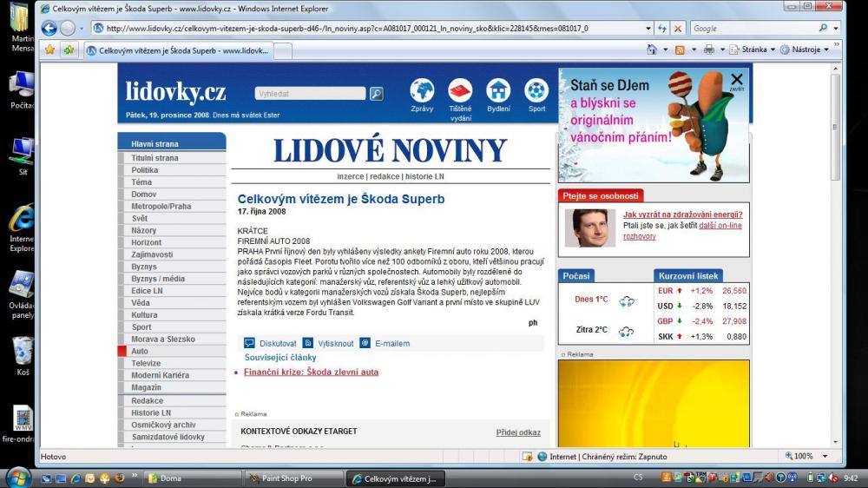Click the RSS feeds icon
The width and height of the screenshot is (868, 488).
tap(680, 49)
